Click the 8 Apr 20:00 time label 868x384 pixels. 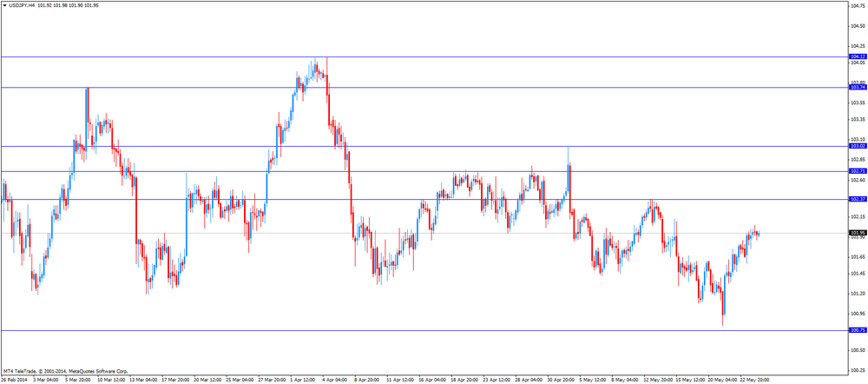(x=367, y=381)
